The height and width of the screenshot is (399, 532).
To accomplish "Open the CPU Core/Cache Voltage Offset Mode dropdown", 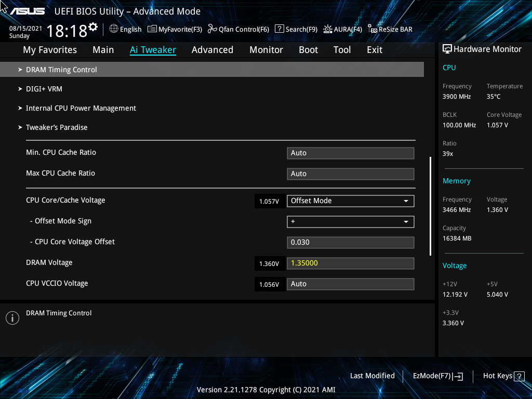I will click(x=351, y=201).
